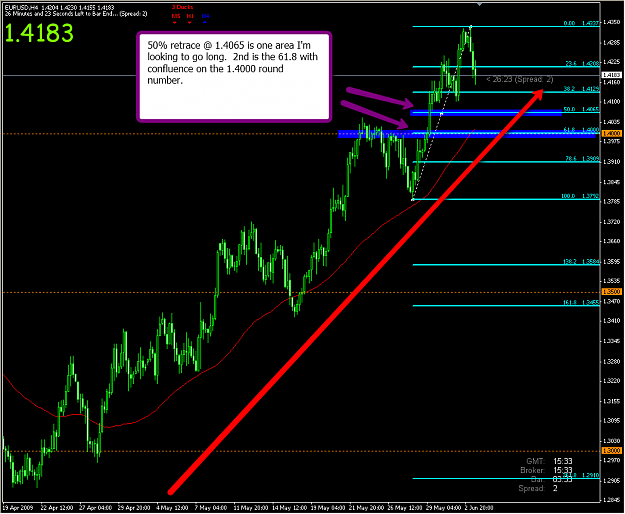Click the orange 1.3000 price tag on axis

pos(611,451)
